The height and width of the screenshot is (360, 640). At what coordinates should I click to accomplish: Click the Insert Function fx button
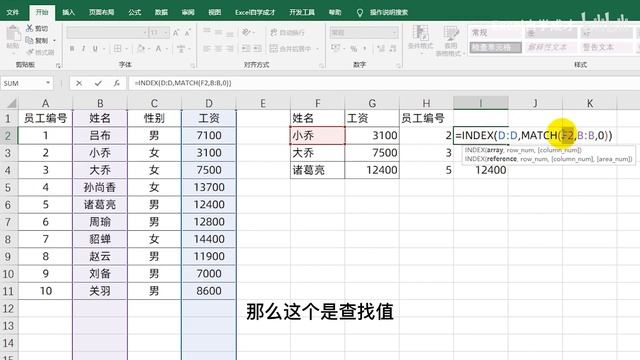coord(117,83)
